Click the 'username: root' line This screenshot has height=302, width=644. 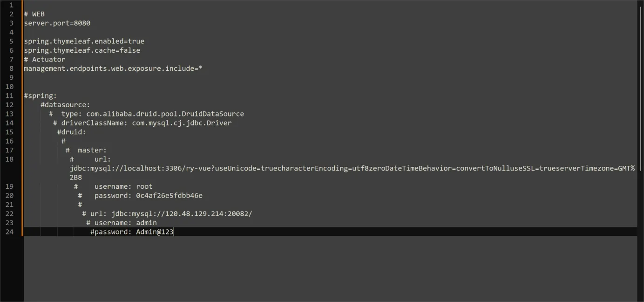[x=113, y=186]
